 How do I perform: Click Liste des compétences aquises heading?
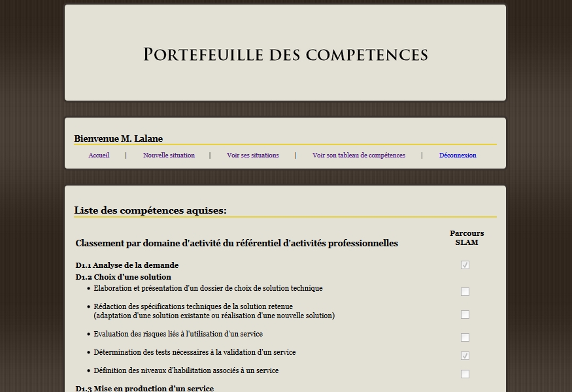pyautogui.click(x=150, y=210)
